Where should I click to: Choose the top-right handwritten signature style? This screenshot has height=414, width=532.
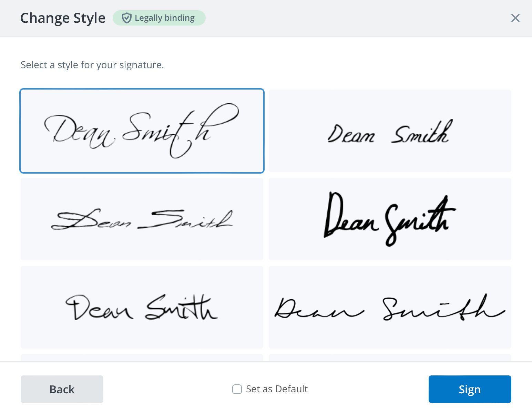click(389, 131)
